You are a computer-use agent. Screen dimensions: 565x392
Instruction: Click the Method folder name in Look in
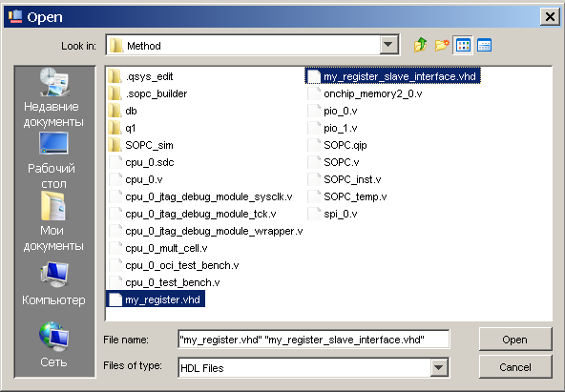(x=144, y=46)
